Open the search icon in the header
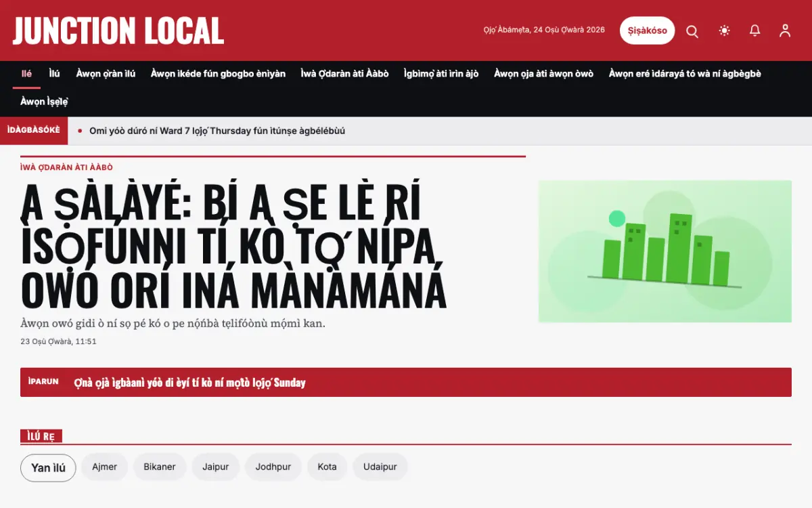The height and width of the screenshot is (508, 812). (x=692, y=31)
